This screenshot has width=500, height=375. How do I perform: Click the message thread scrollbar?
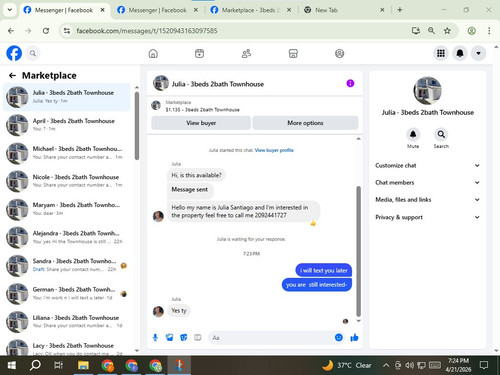tap(358, 251)
